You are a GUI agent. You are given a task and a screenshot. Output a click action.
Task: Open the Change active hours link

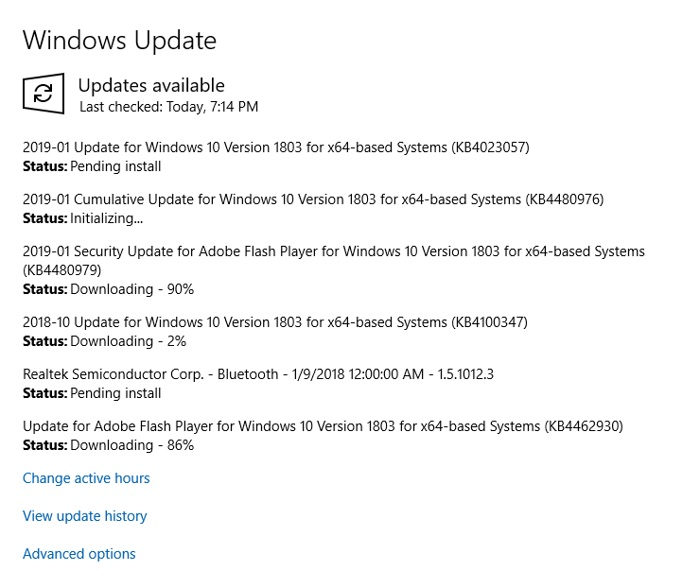tap(86, 478)
